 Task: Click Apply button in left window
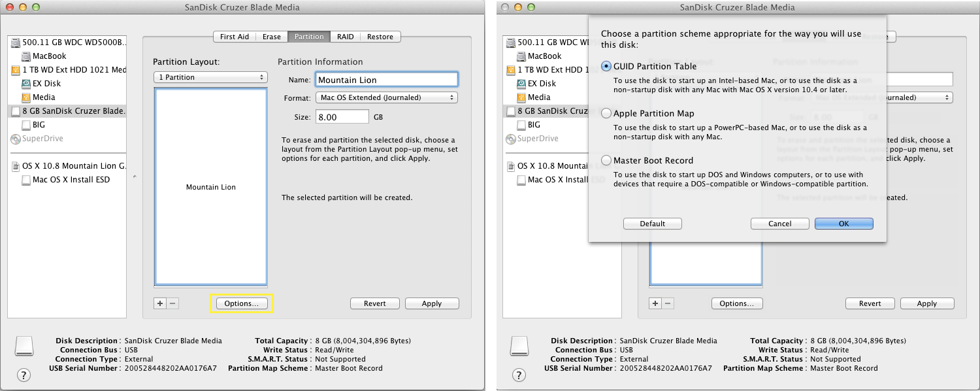(432, 303)
